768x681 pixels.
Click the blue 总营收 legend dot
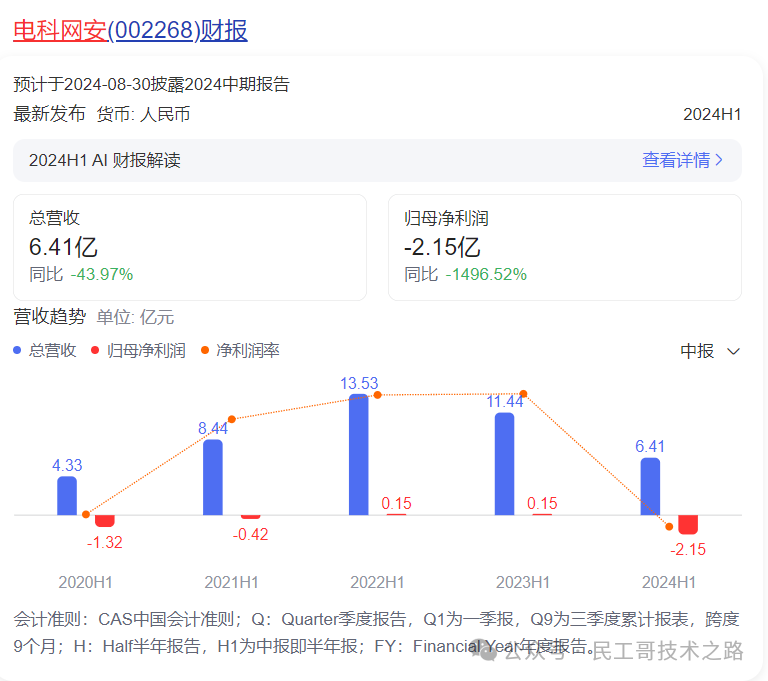coord(17,350)
